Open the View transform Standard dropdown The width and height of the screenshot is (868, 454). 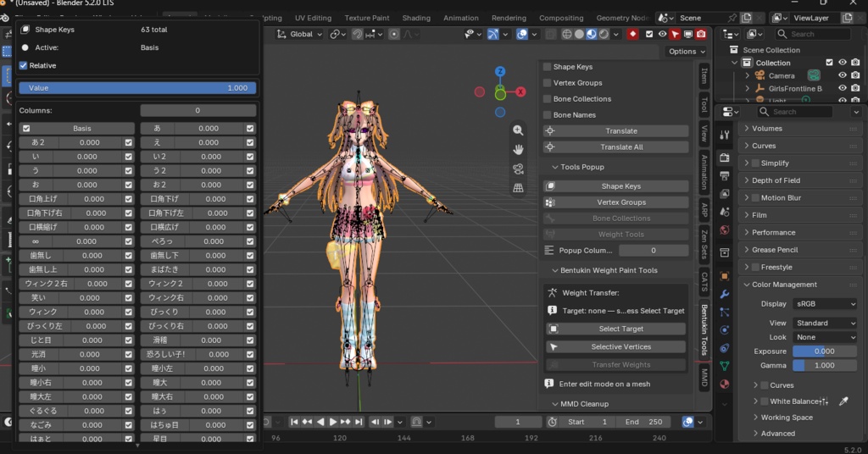(x=825, y=323)
